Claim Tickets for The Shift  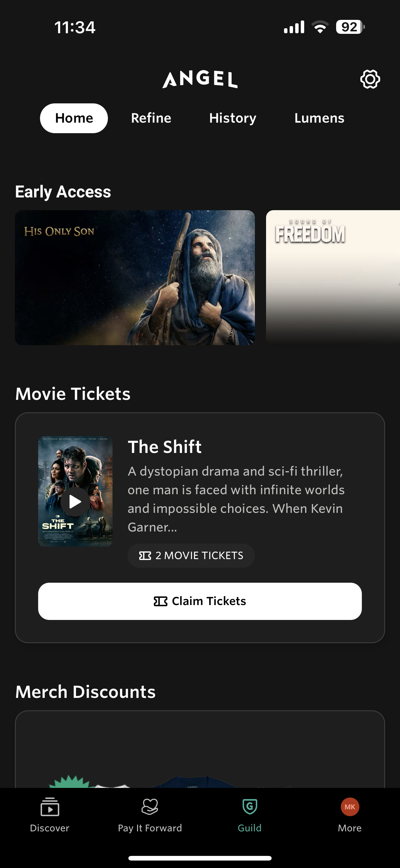200,601
